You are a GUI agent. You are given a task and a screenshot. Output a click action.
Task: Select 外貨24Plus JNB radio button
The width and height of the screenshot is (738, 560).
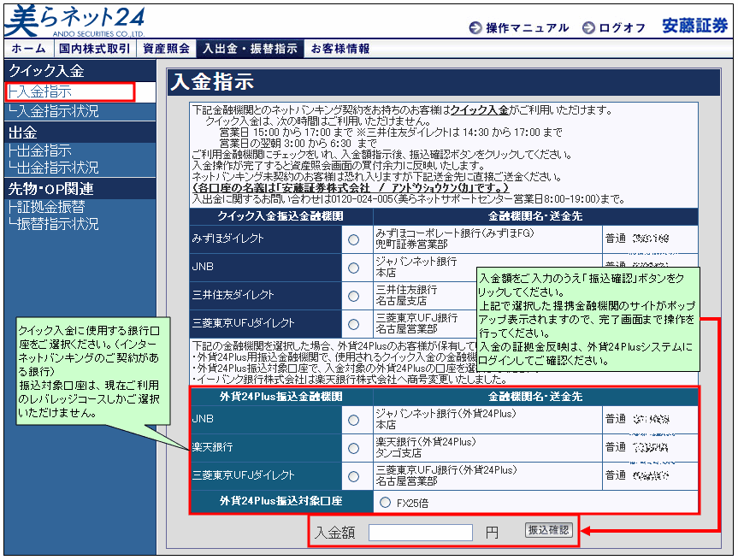(x=353, y=421)
